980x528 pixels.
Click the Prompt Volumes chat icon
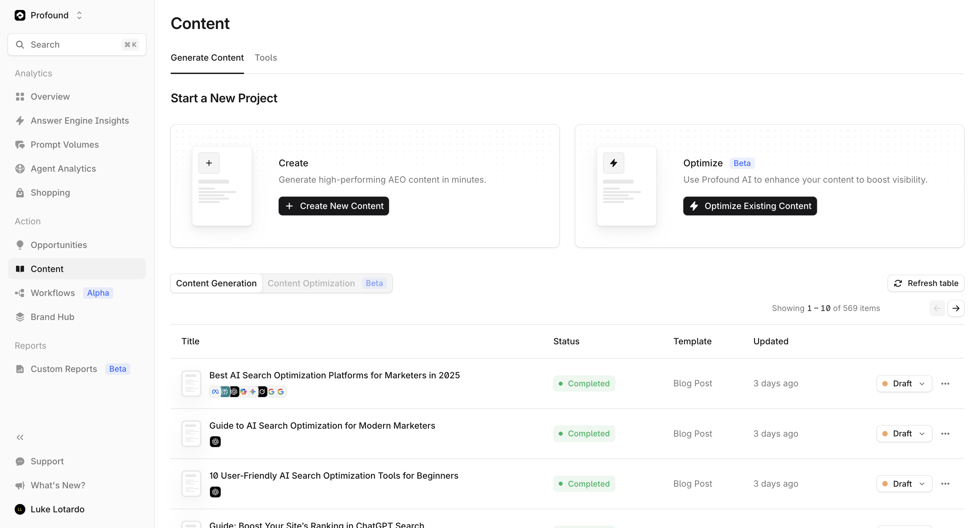20,145
